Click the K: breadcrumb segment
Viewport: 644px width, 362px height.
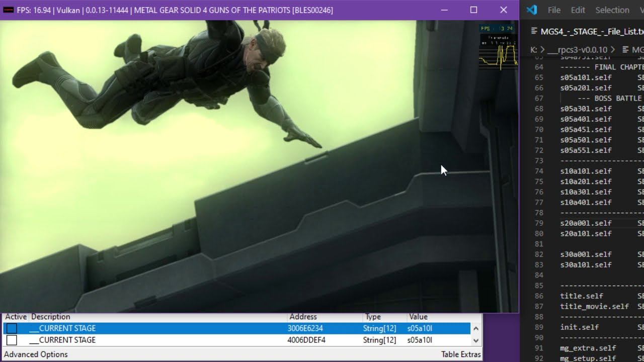[x=534, y=50]
